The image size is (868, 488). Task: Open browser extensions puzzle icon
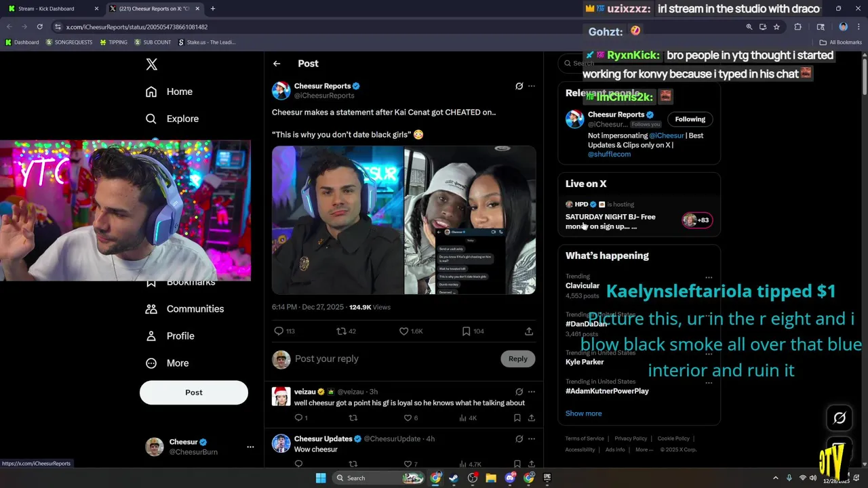coord(798,27)
